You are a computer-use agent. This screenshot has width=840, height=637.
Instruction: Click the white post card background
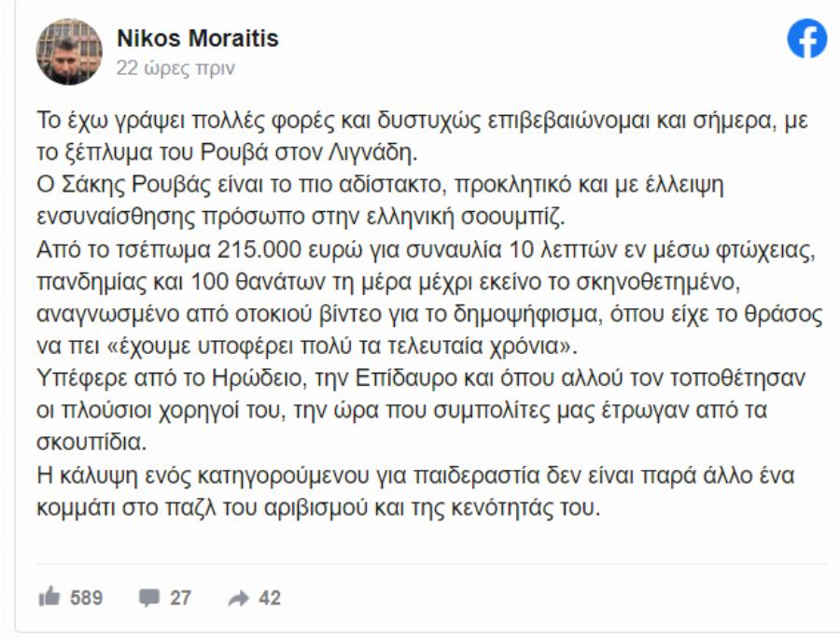tap(653, 542)
